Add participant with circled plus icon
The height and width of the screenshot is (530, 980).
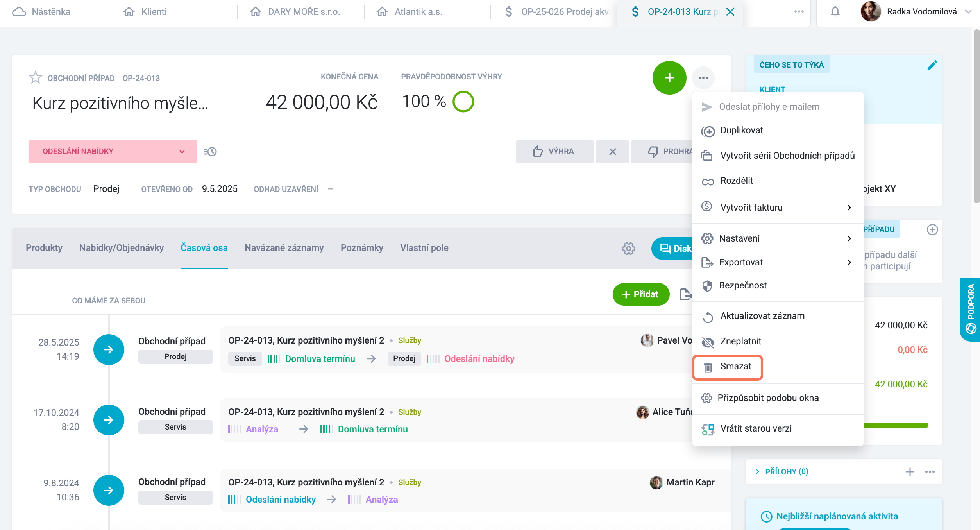pyautogui.click(x=932, y=229)
